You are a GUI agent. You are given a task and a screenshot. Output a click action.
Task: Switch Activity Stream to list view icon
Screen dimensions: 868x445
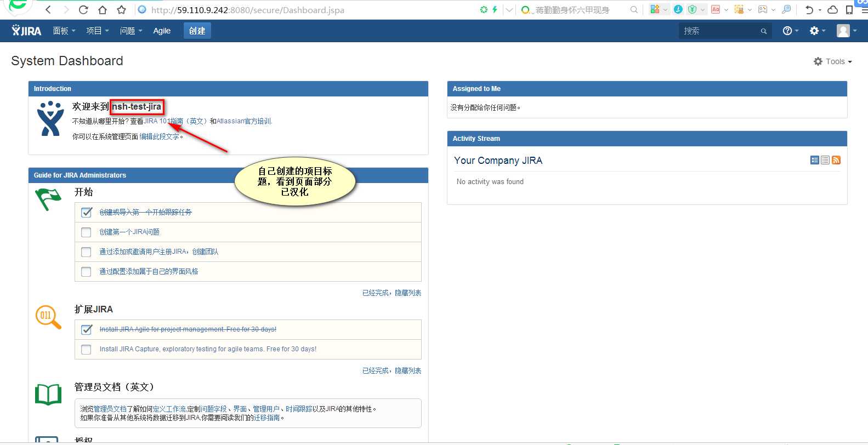825,160
